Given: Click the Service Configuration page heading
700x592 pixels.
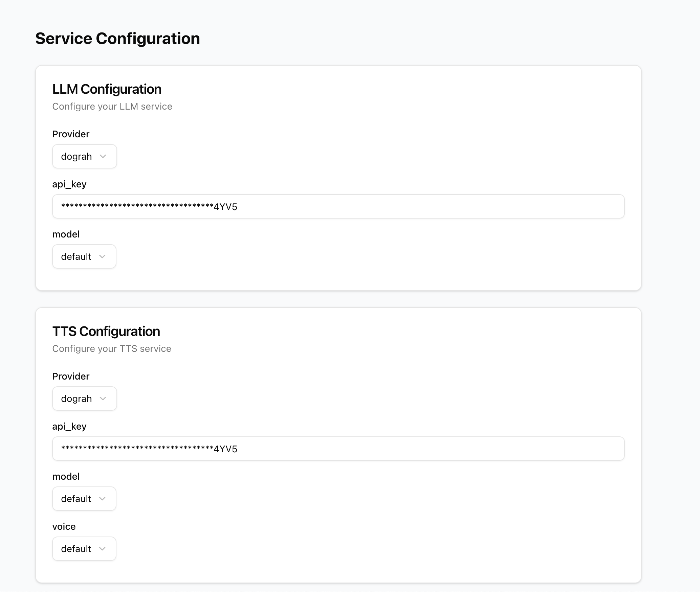Looking at the screenshot, I should click(117, 39).
